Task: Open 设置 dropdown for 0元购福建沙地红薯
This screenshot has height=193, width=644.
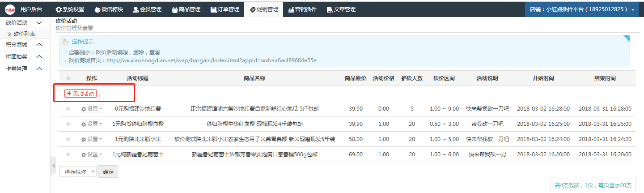Action: coord(92,109)
